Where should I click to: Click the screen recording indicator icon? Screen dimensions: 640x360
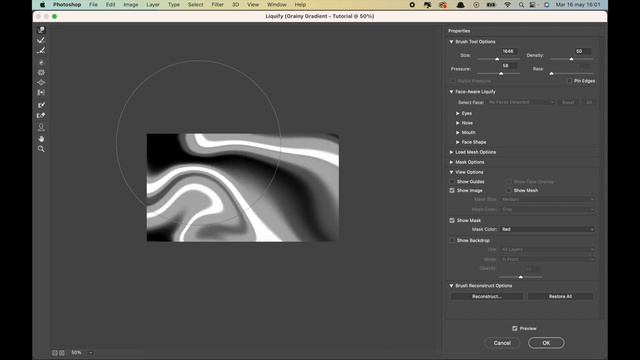[x=412, y=4]
